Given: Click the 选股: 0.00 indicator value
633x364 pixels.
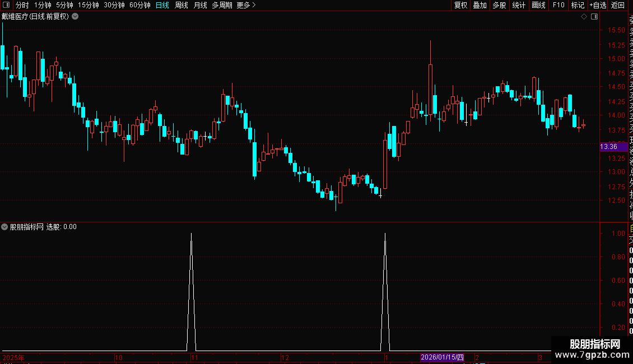Looking at the screenshot, I should 62,227.
